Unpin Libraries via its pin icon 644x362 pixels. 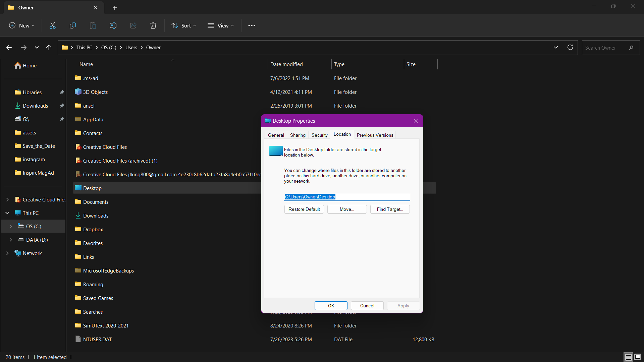(62, 93)
